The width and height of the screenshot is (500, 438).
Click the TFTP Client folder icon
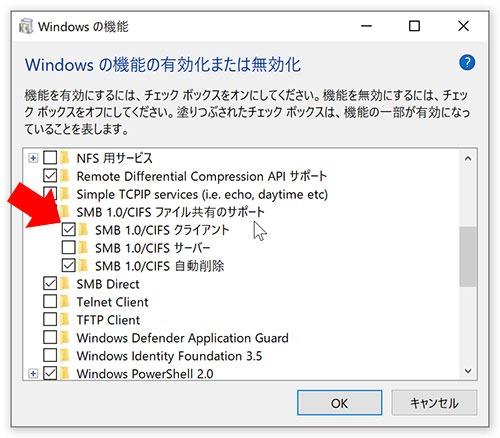click(65, 320)
